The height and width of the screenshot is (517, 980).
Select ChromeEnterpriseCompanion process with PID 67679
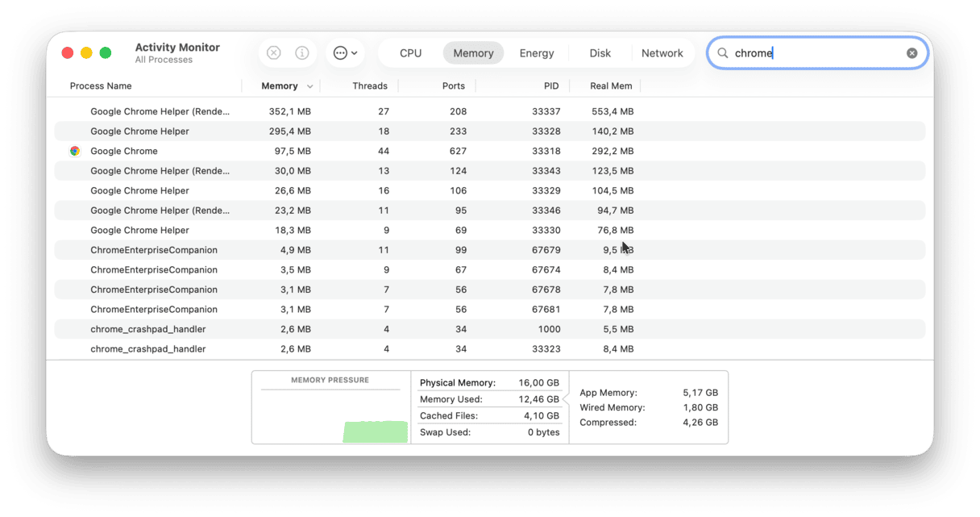(153, 250)
